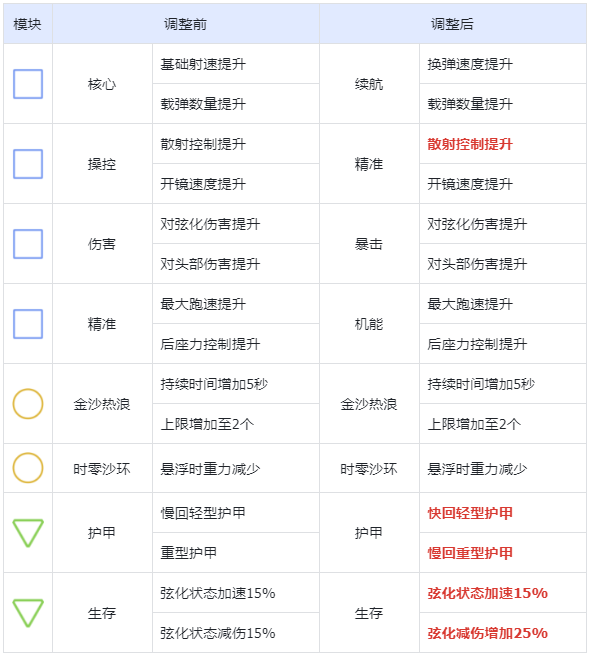Click red text 散射控制提升
The height and width of the screenshot is (656, 590).
pos(470,144)
